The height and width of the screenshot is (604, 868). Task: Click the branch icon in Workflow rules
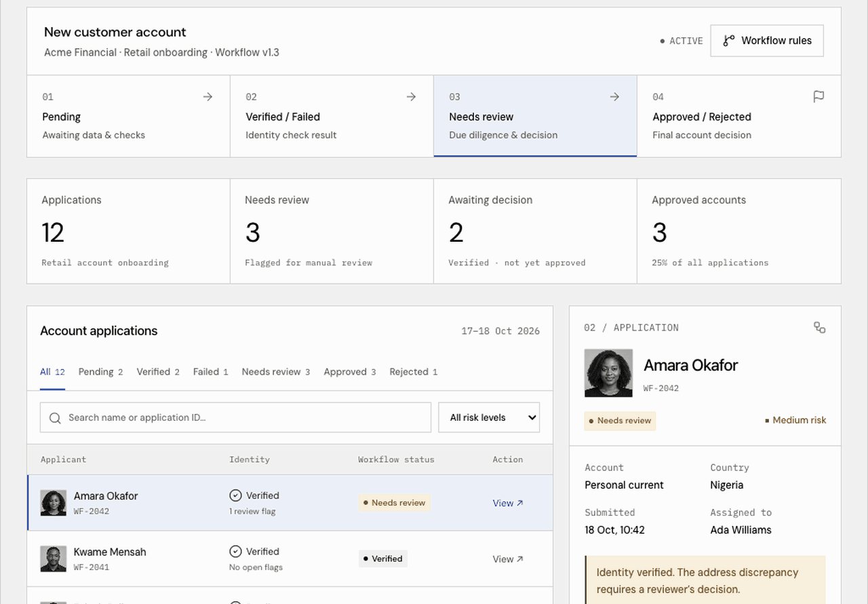point(729,41)
